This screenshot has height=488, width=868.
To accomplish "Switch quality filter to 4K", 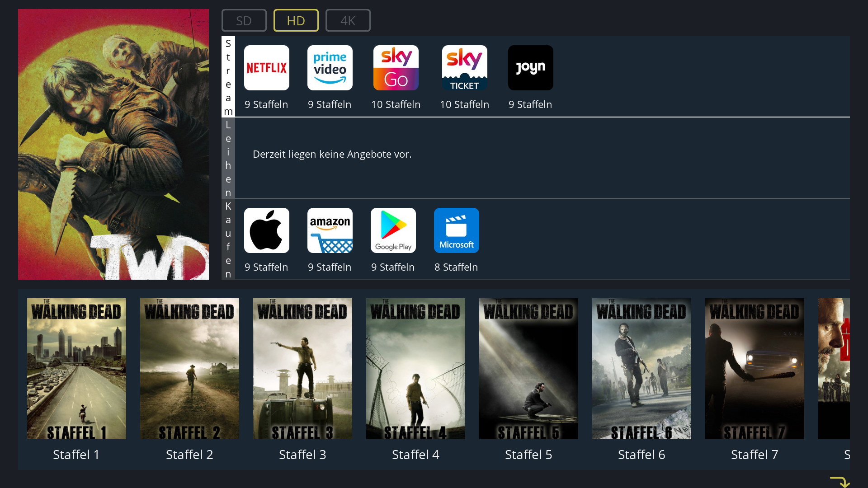I will click(x=348, y=20).
